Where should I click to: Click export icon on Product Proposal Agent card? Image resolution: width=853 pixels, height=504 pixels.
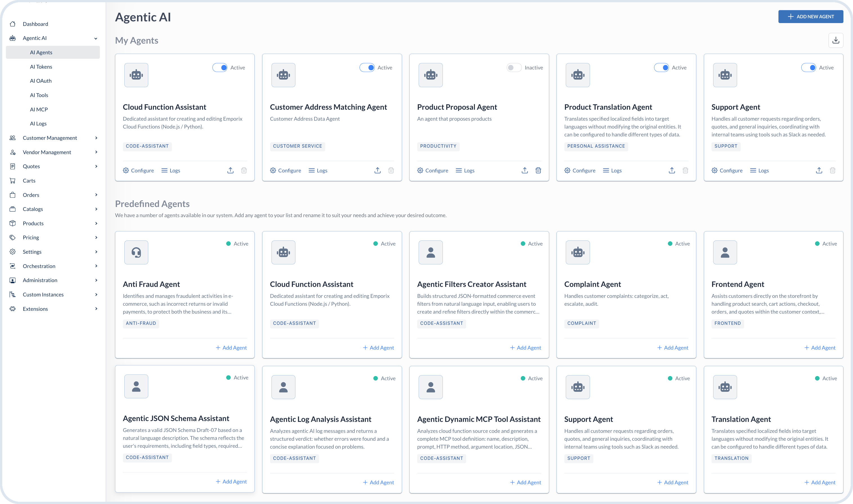524,170
